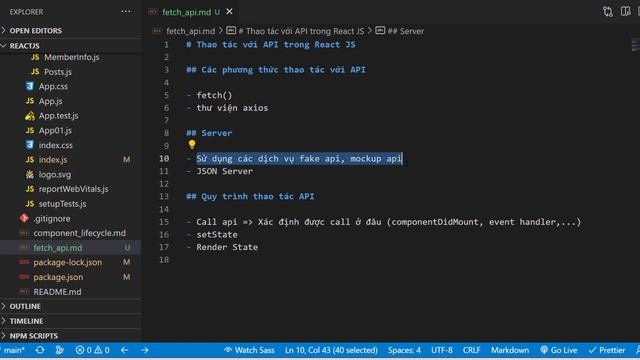This screenshot has width=640, height=360.
Task: Click main branch indicator in status bar
Action: [13, 350]
